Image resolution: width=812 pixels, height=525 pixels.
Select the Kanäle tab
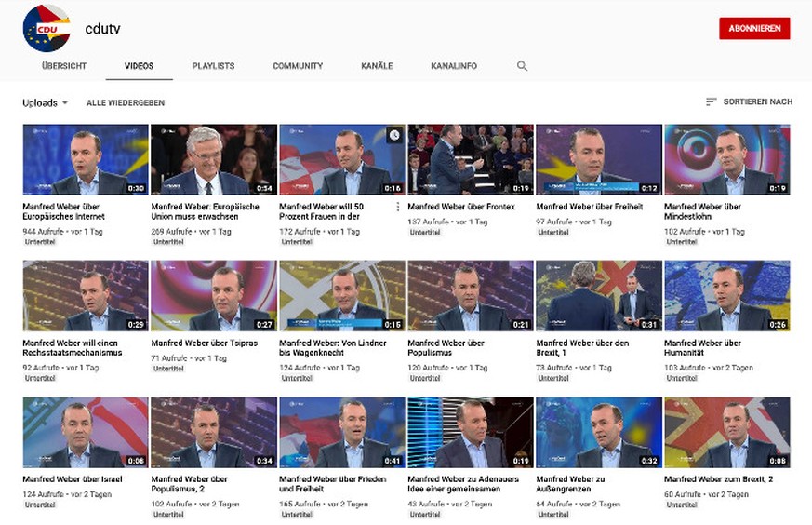pos(377,66)
